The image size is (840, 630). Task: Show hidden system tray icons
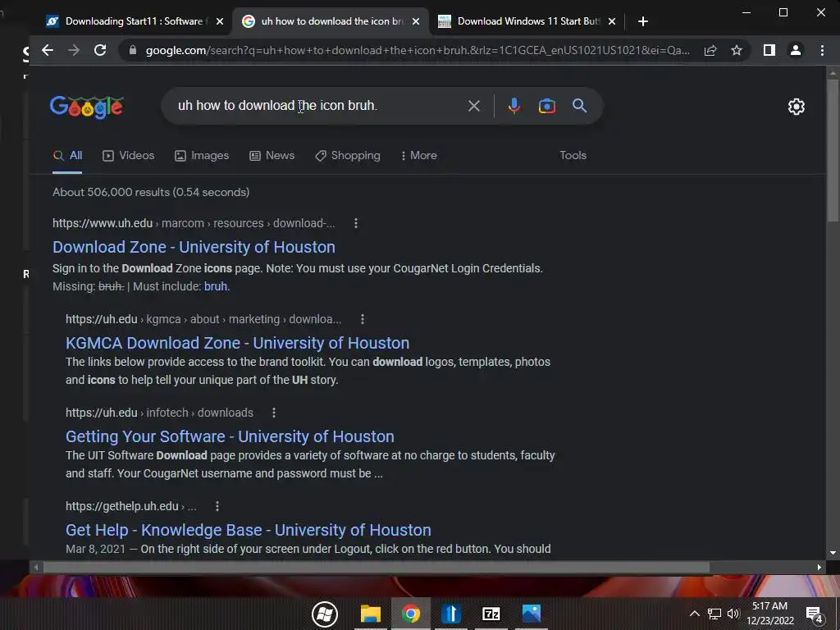coord(694,614)
